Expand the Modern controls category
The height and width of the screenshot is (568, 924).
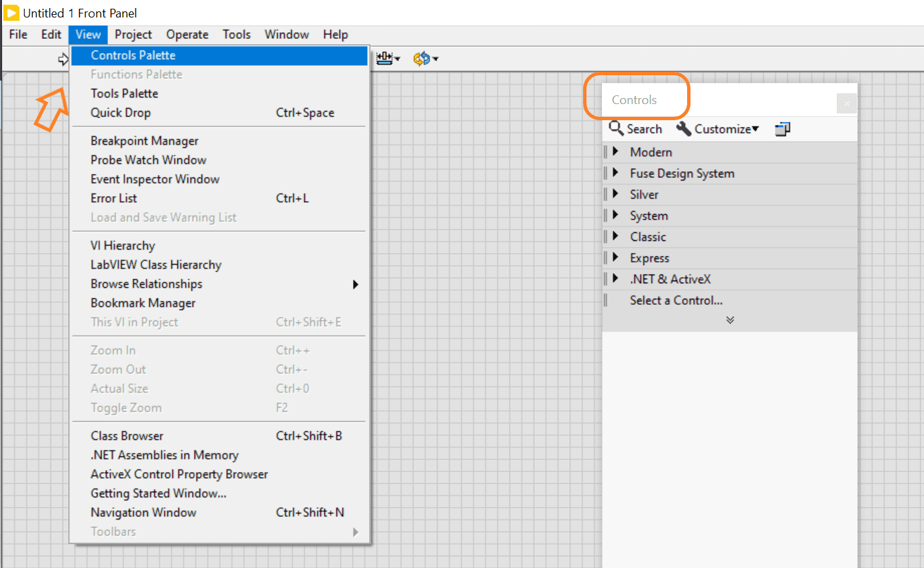[615, 152]
